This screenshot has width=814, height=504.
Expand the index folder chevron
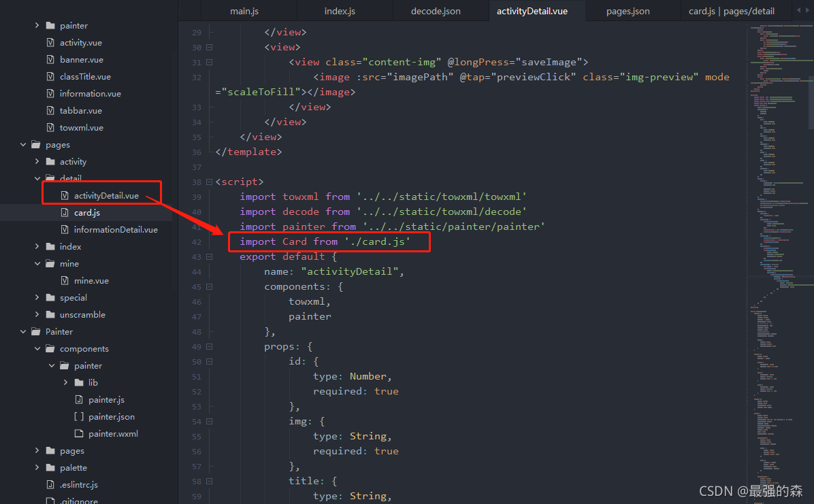tap(37, 246)
